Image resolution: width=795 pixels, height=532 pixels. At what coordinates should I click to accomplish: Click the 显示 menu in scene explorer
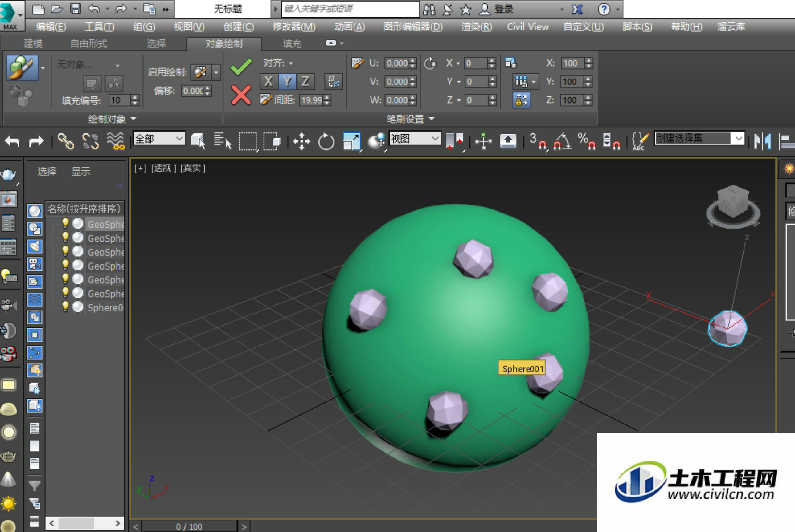click(81, 171)
